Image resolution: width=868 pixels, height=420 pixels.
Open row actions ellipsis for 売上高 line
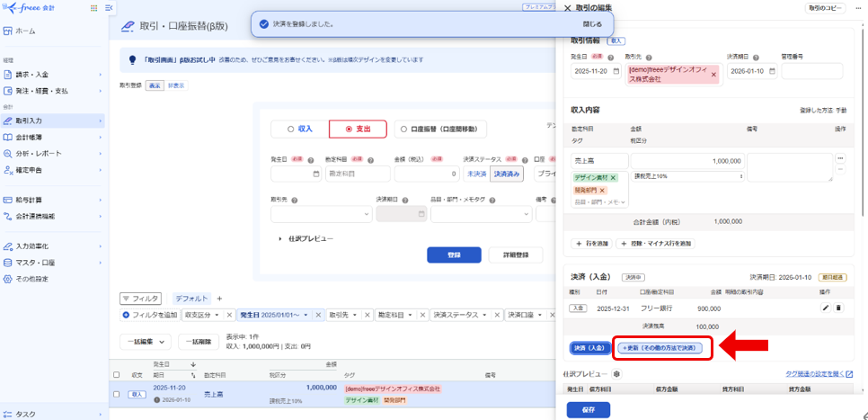pos(841,158)
